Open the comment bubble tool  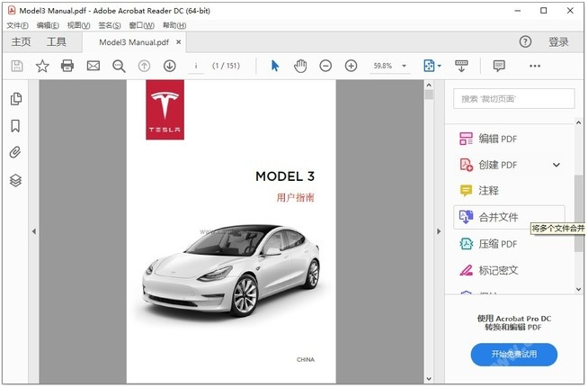click(499, 66)
